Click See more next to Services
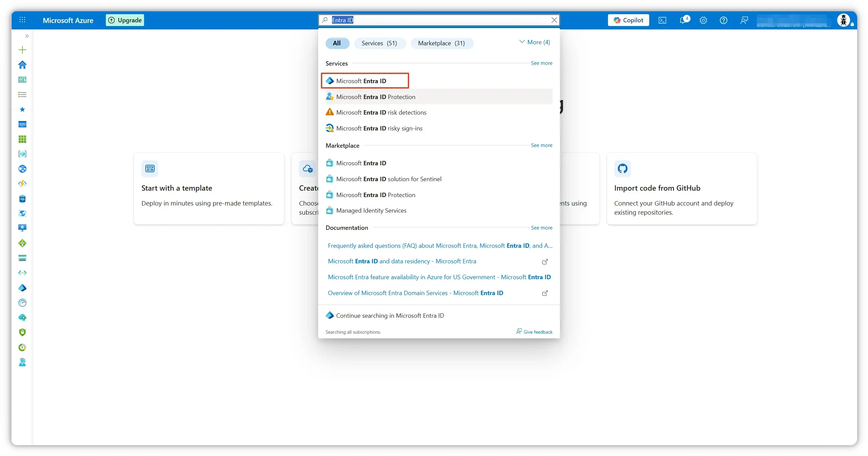Viewport: 868px width, 456px height. (541, 63)
